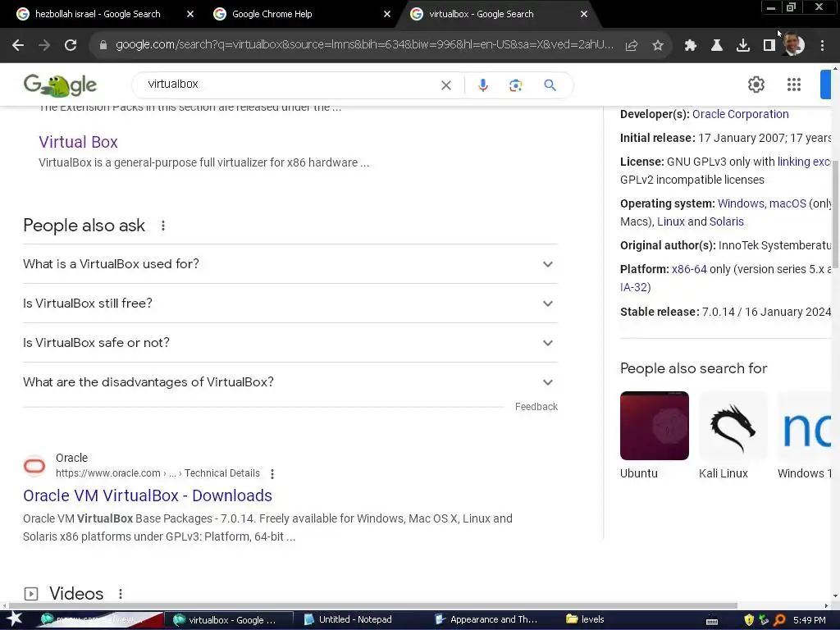Open the macOS link in knowledge panel

pos(787,203)
